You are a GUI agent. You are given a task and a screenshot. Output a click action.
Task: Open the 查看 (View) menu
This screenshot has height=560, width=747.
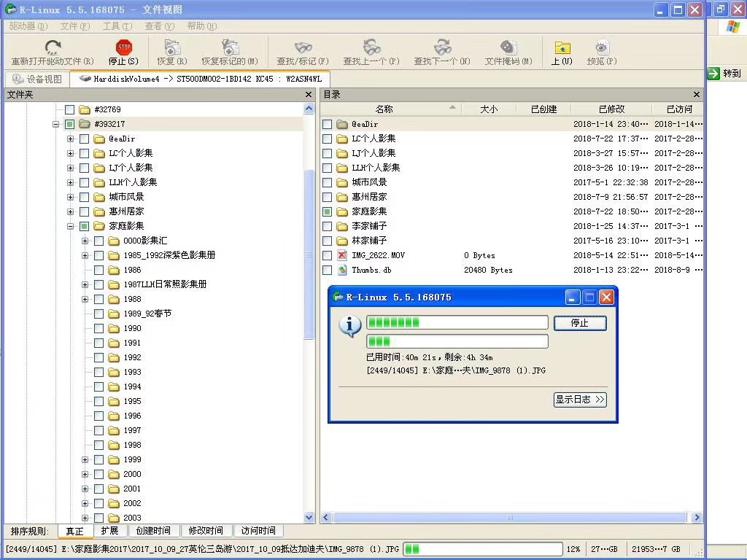[160, 26]
